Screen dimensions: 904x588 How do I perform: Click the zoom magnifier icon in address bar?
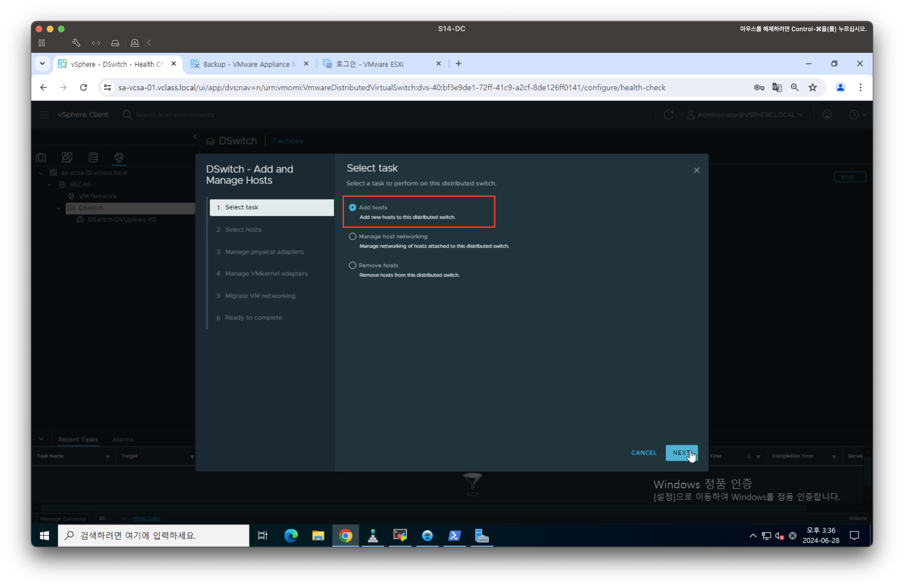tap(795, 88)
